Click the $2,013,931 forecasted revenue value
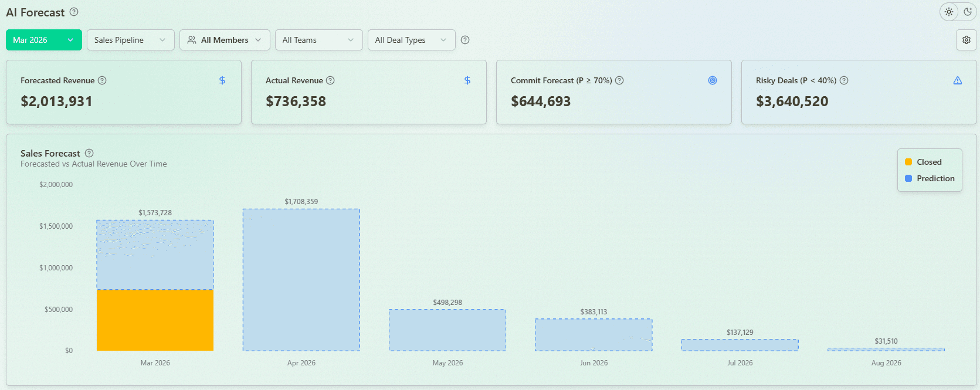 (56, 101)
